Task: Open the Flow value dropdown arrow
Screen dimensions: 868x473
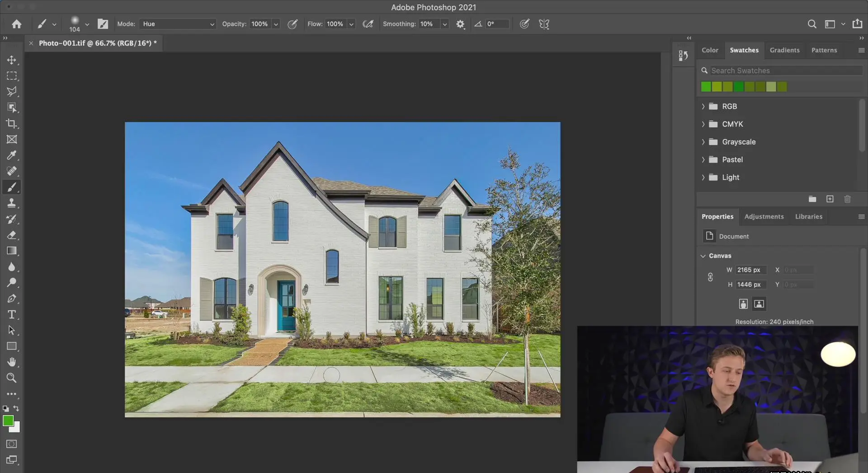Action: point(351,24)
